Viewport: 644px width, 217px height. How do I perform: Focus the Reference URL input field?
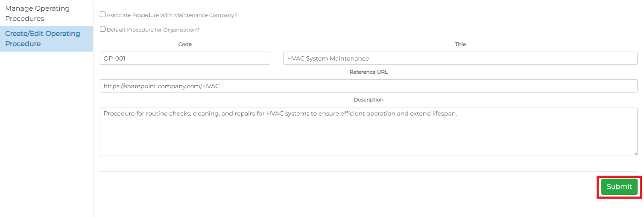click(x=368, y=86)
